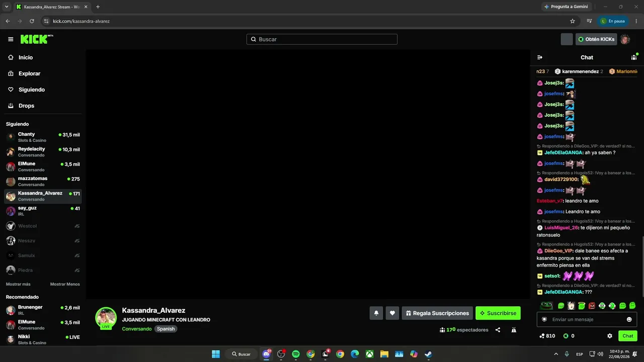
Task: Open Steam from the taskbar
Action: coord(428,354)
